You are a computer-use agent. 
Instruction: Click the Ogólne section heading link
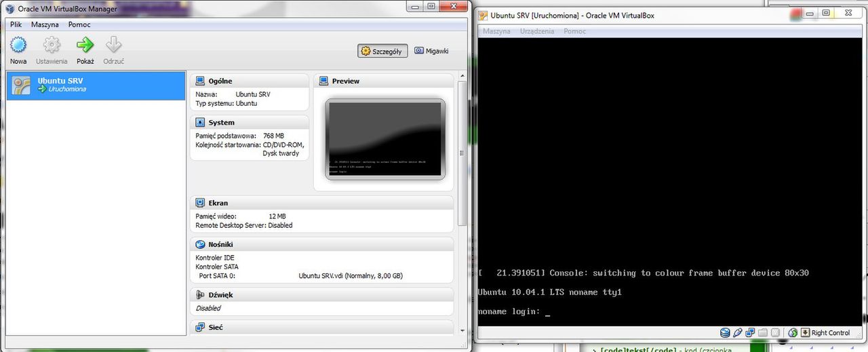coord(220,81)
